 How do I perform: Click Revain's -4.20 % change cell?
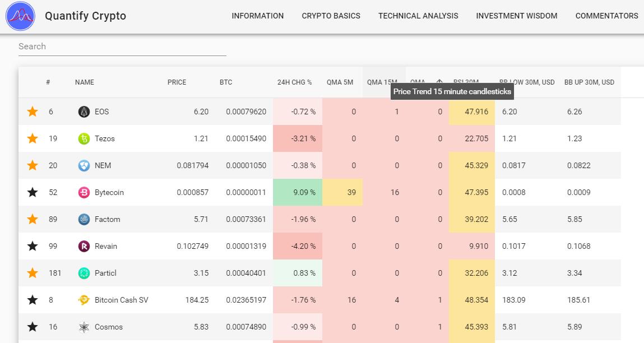click(298, 246)
